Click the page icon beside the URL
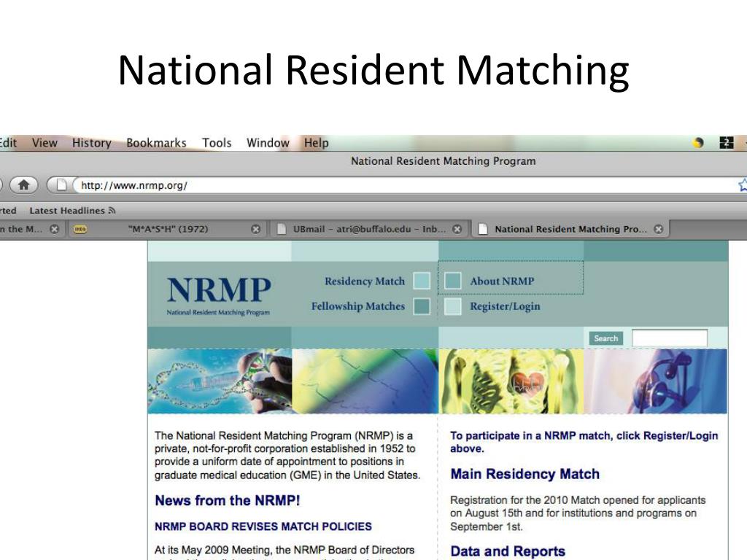747x560 pixels. (61, 184)
